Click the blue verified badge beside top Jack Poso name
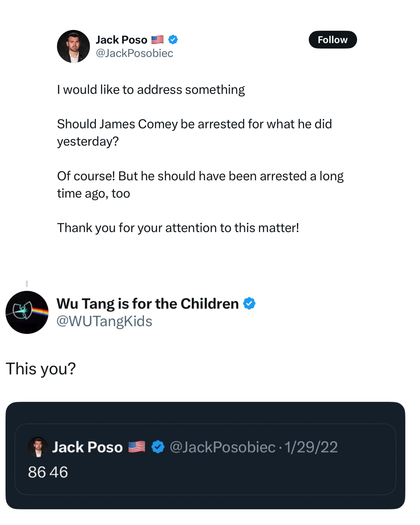 [x=173, y=40]
